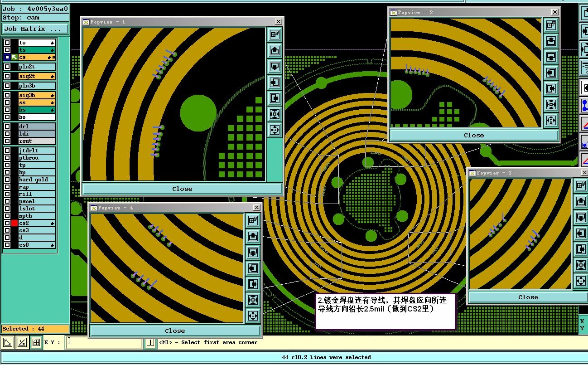This screenshot has width=588, height=365.
Task: Click the diagonal-arrow coordinate mode icon
Action: [8, 343]
